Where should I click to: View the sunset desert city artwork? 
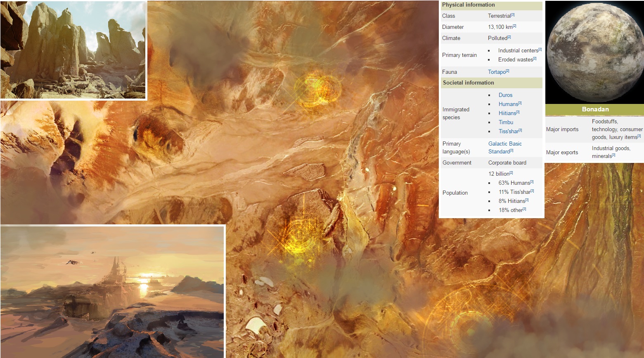112,292
